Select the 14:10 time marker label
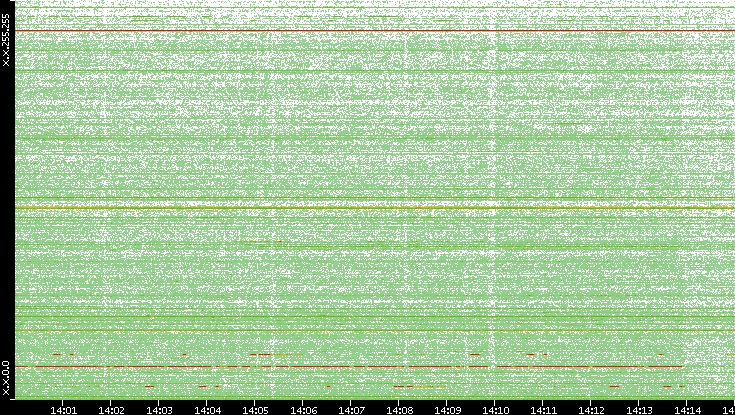Screen dimensions: 735x415 (495, 410)
